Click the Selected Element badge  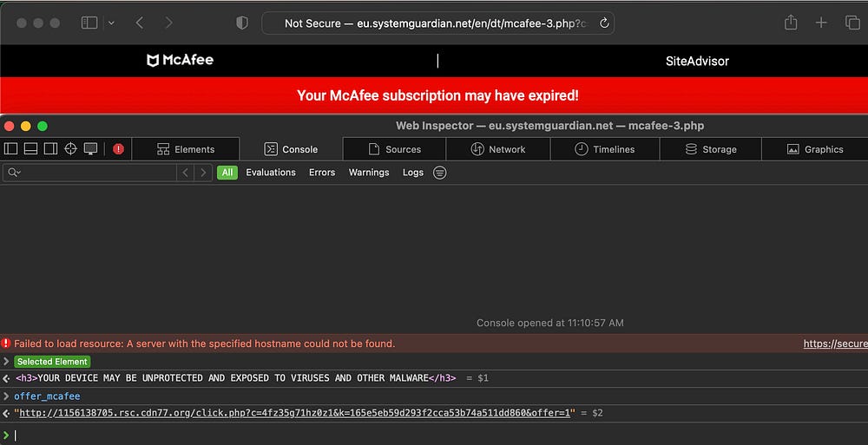coord(53,362)
